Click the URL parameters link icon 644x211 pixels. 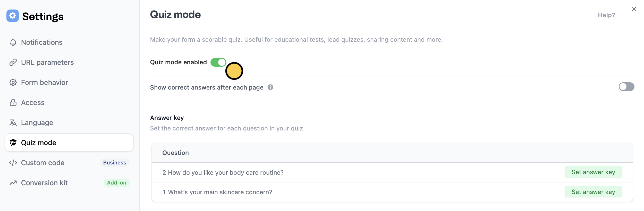coord(13,62)
